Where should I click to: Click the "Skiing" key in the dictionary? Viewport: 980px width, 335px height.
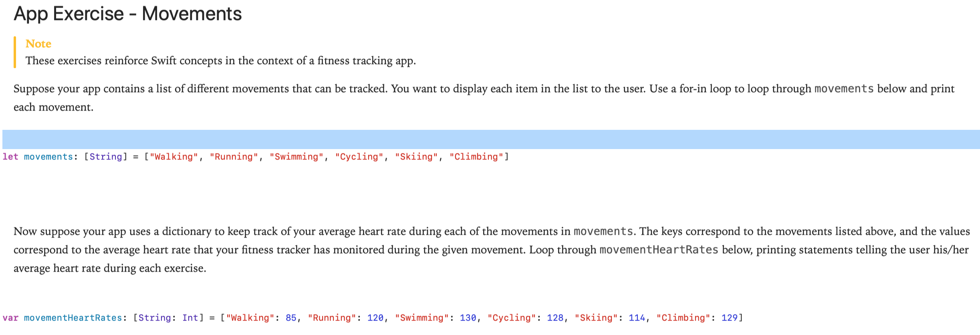[x=596, y=318]
